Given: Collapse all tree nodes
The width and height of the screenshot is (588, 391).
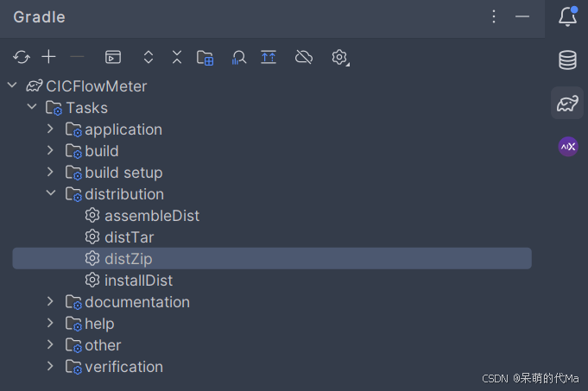Looking at the screenshot, I should click(x=177, y=57).
